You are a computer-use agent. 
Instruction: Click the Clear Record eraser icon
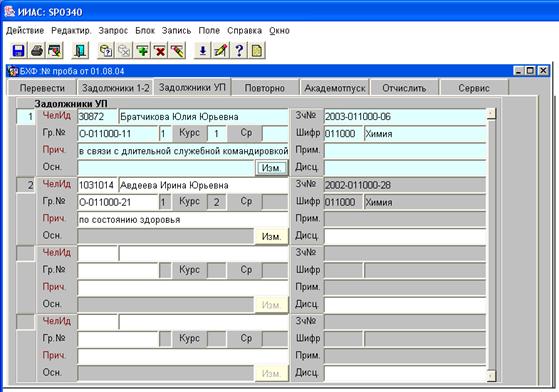[177, 50]
